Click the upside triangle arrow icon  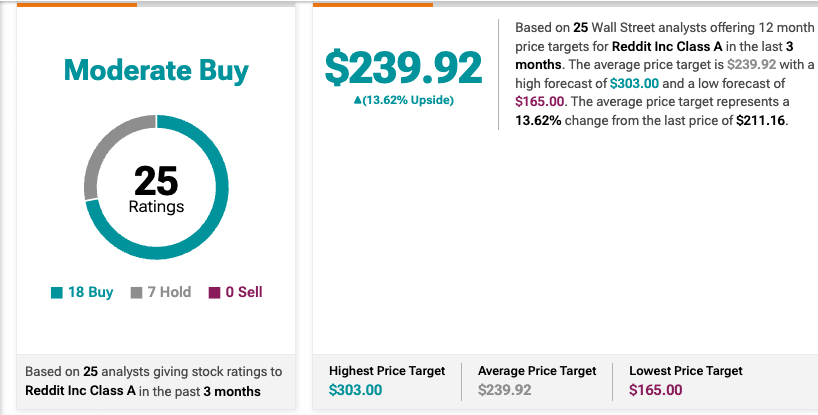tap(358, 100)
